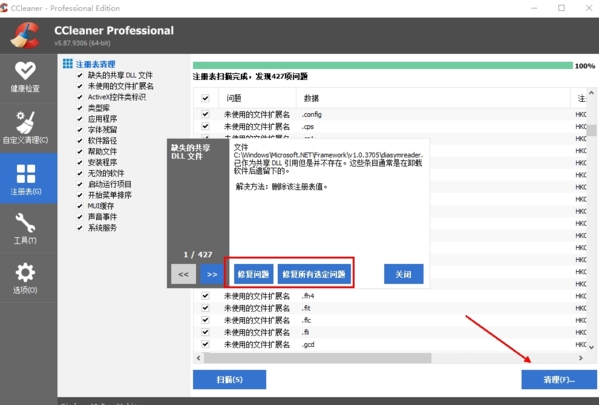Open the Tools (工具) section
Viewport: 599px width, 405px height.
click(x=25, y=228)
